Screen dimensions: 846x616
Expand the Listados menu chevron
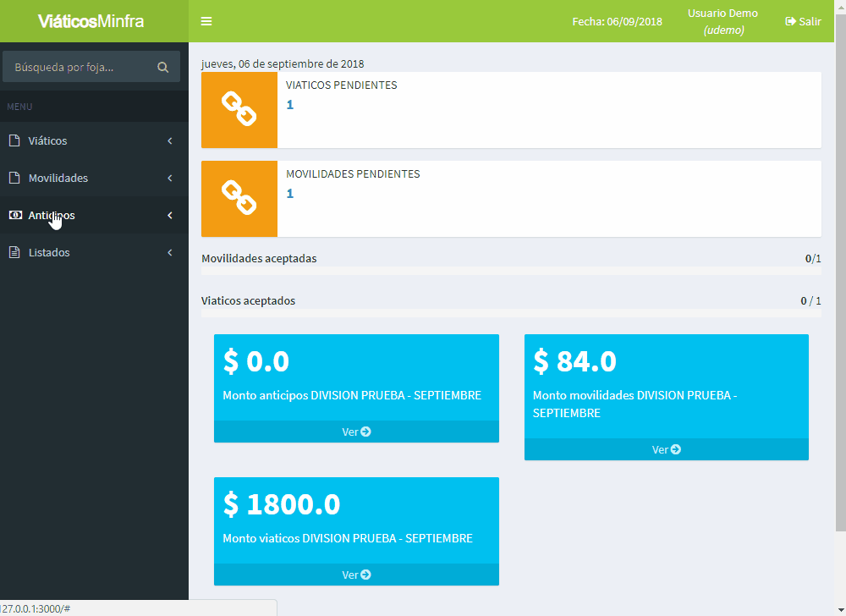(169, 253)
